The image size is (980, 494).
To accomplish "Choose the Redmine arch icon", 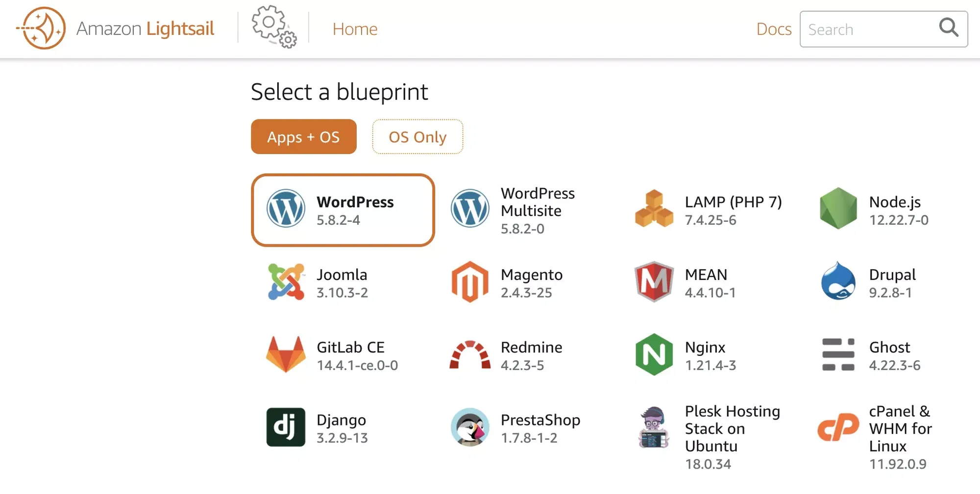I will pos(470,354).
